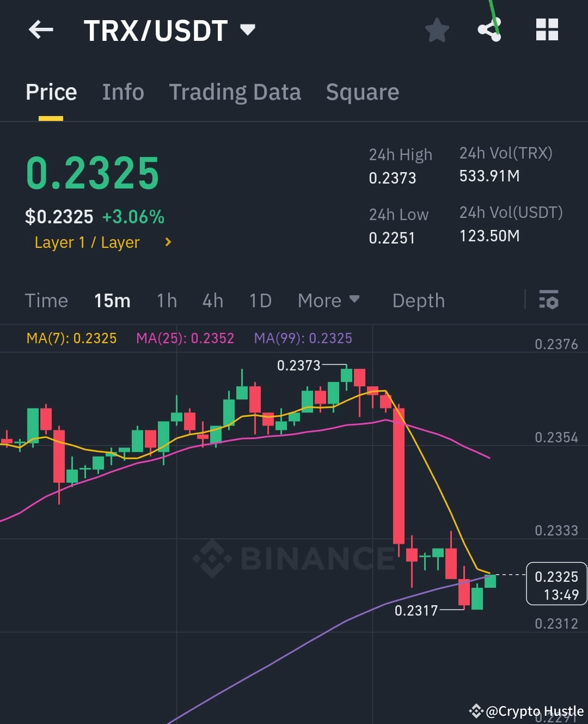Viewport: 588px width, 724px height.
Task: Open the grid menu in the top-right corner
Action: [547, 30]
